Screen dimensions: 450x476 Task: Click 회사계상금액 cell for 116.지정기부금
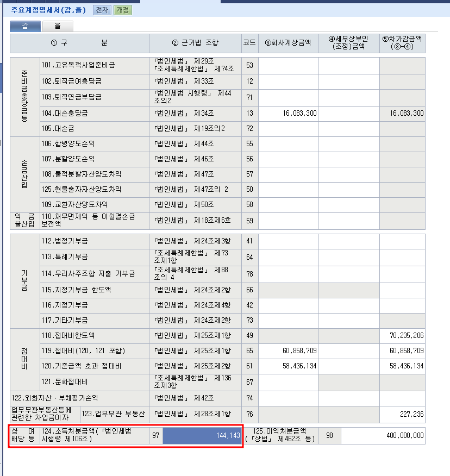288,305
